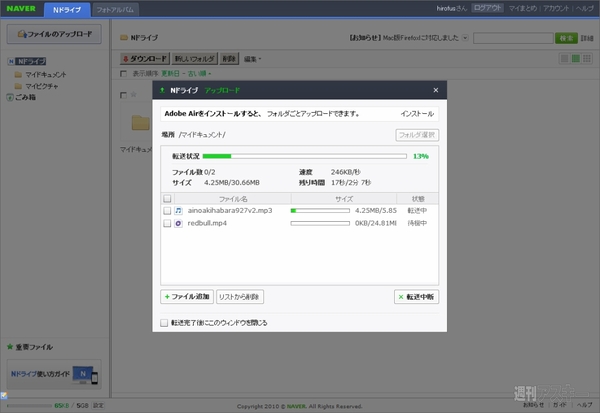Viewport: 600px width, 413px height.
Task: Open マイピクチャ folder in sidebar
Action: [42, 86]
